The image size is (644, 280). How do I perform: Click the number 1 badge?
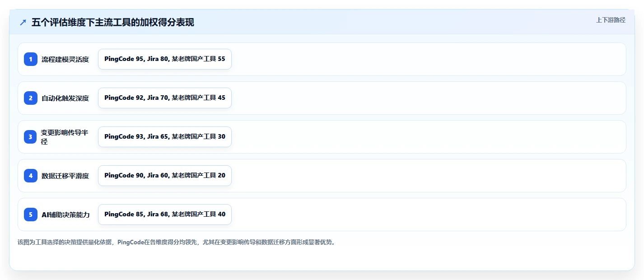pyautogui.click(x=31, y=59)
